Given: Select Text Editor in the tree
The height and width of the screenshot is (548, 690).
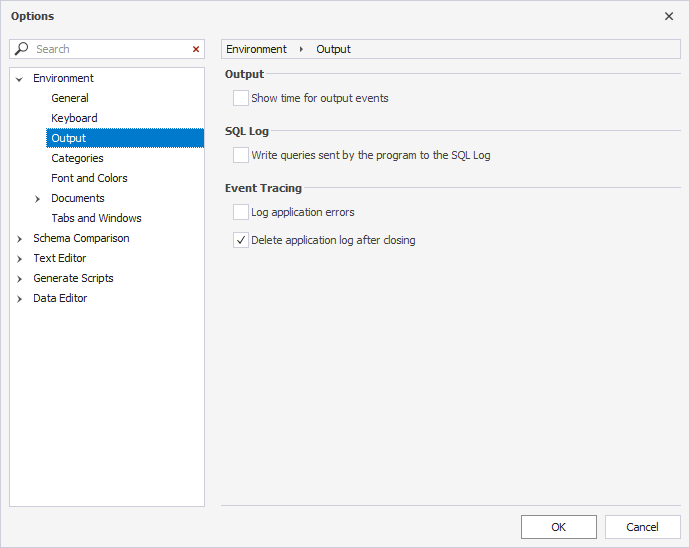Looking at the screenshot, I should pos(60,258).
